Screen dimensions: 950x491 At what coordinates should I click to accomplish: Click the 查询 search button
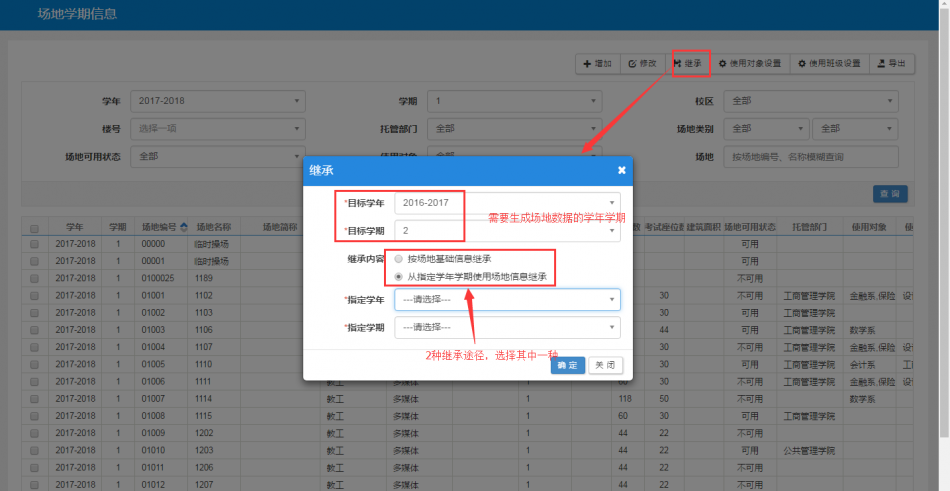(x=888, y=193)
